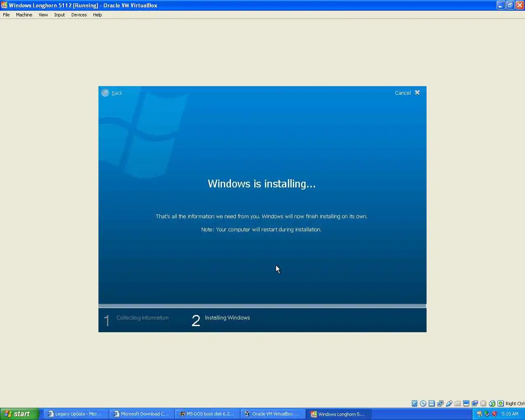Open the File menu

click(6, 15)
